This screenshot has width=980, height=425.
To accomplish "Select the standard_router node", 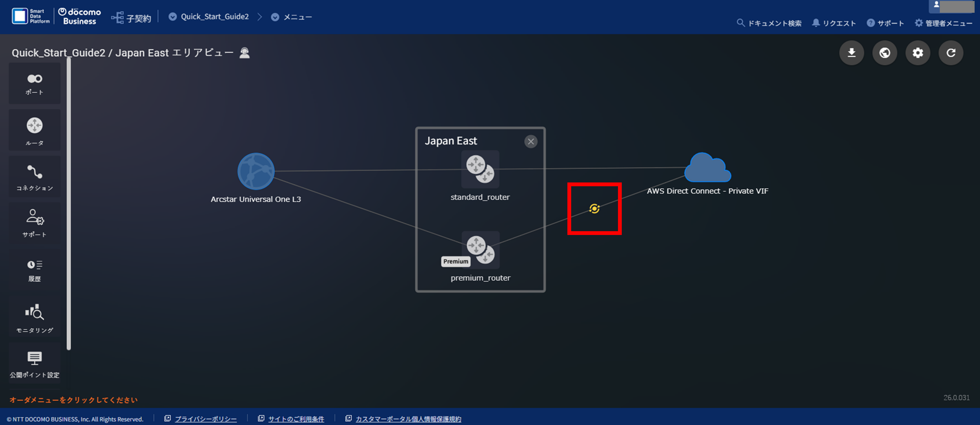I will [480, 169].
